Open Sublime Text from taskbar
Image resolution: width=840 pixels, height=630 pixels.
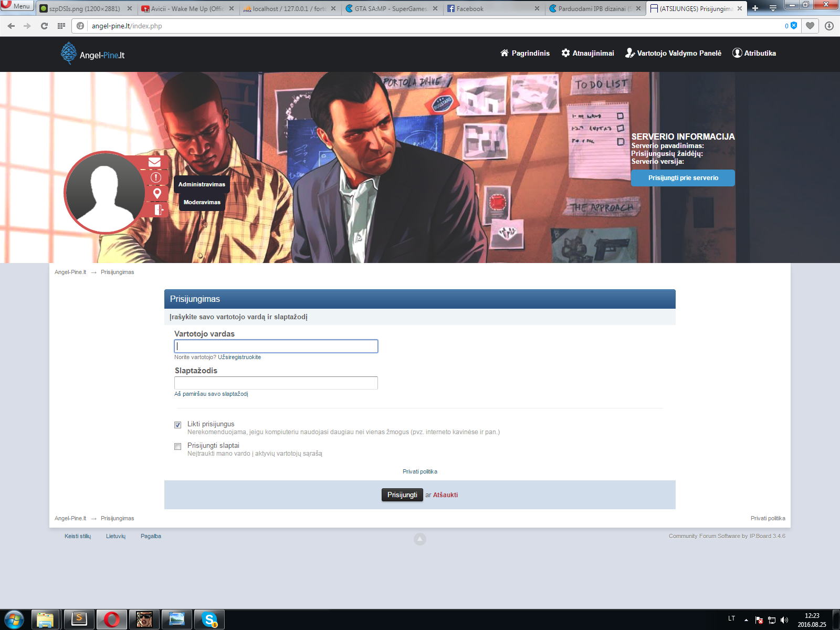click(79, 620)
